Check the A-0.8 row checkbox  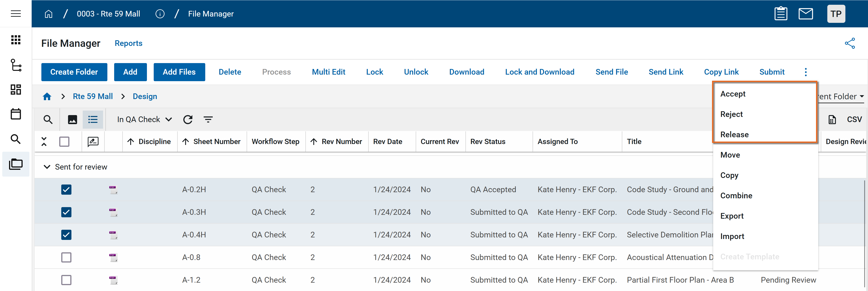66,257
